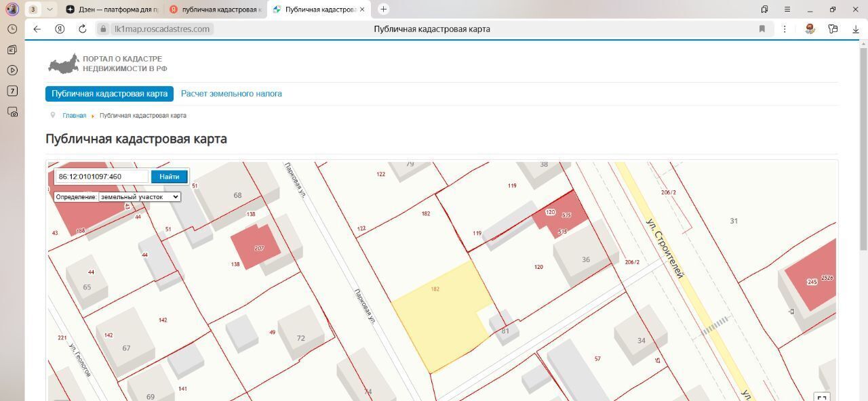This screenshot has height=401, width=868.
Task: Close the active Публичная кадастровая карта tab
Action: [x=362, y=9]
